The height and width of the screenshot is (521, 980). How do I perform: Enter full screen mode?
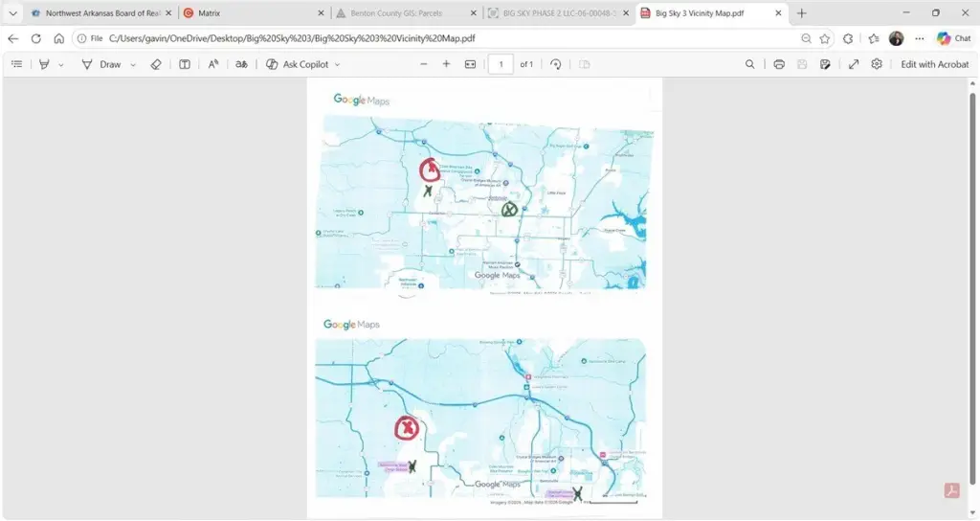coord(854,64)
